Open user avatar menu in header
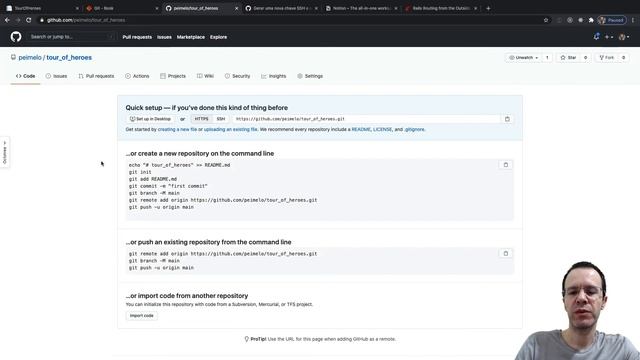The height and width of the screenshot is (360, 640). 624,37
